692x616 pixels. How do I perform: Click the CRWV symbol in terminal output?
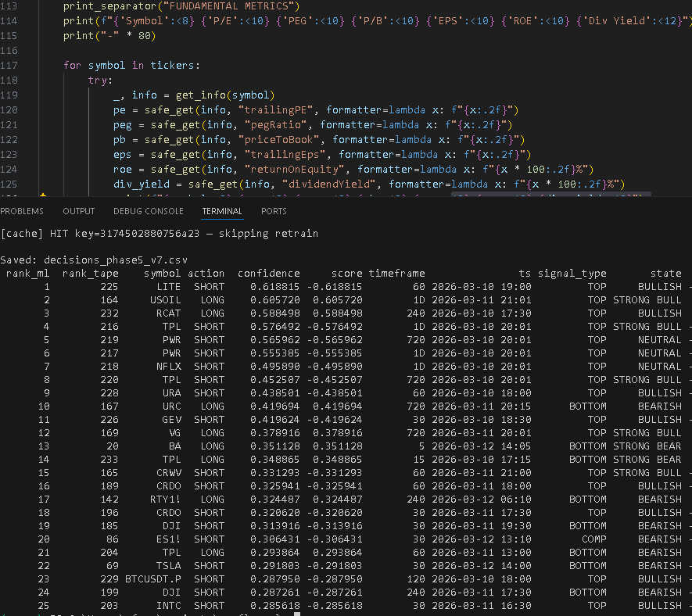tap(169, 473)
